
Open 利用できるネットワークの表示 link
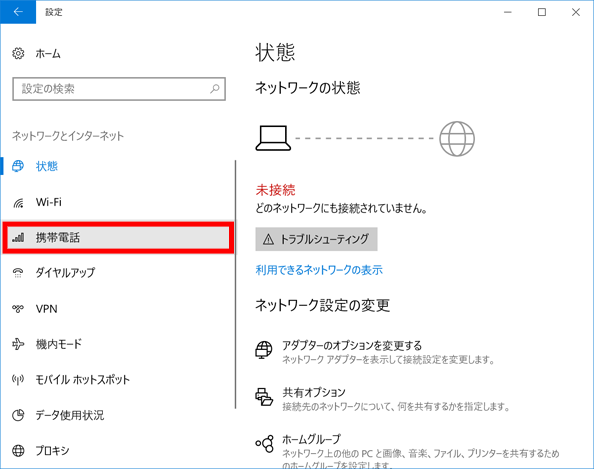[319, 270]
